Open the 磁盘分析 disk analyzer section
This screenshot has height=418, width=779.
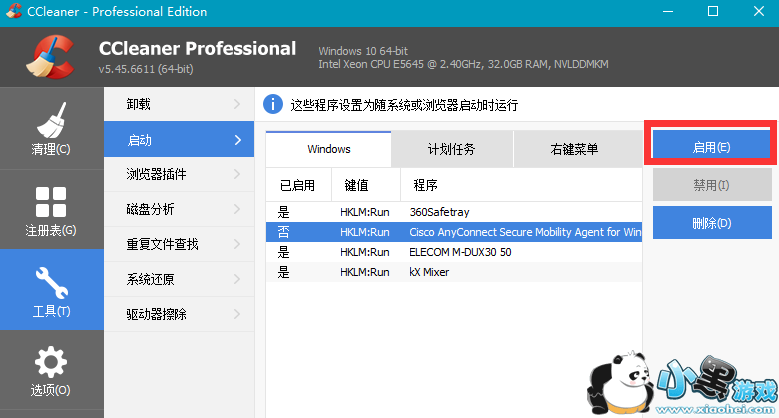[179, 209]
